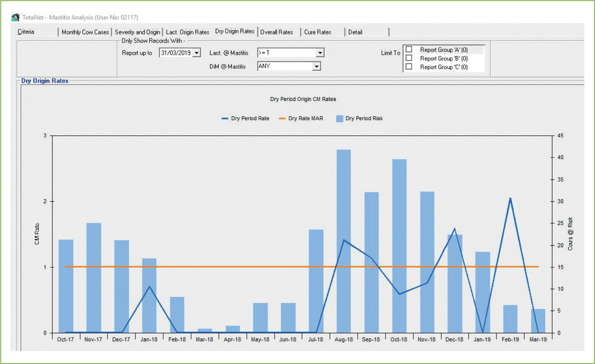The image size is (595, 364).
Task: Click the Jan-18 rate line peak
Action: point(149,287)
